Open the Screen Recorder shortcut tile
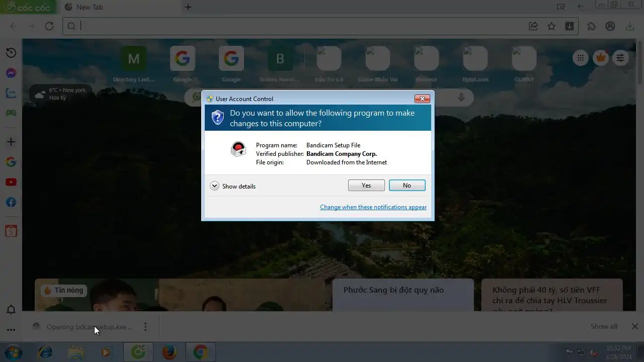This screenshot has width=644, height=362. 280,64
